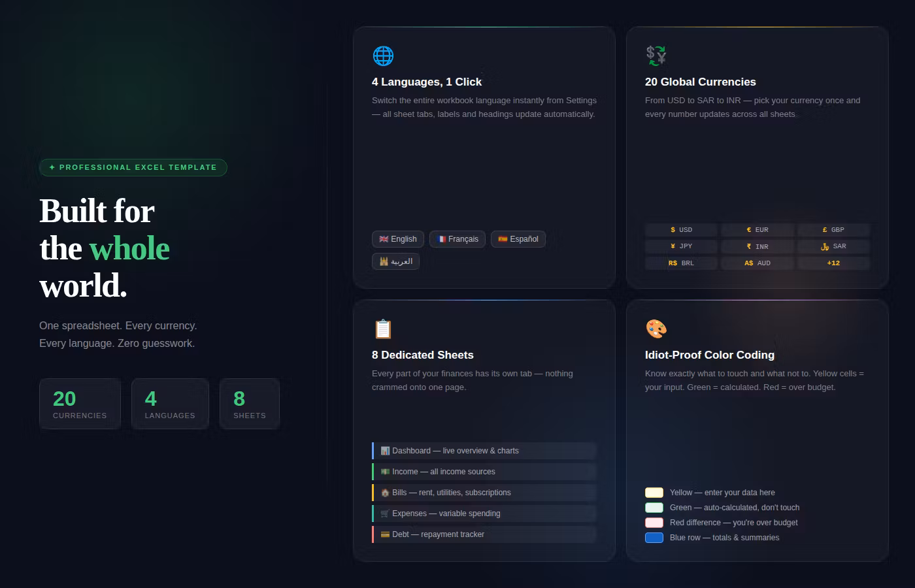Select the SAR currency tag
The width and height of the screenshot is (915, 588).
click(x=833, y=246)
